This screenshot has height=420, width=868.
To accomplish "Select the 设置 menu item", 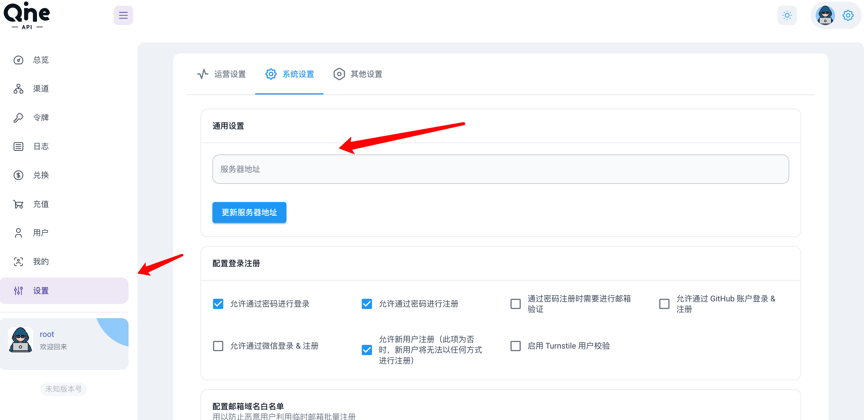I will 64,291.
